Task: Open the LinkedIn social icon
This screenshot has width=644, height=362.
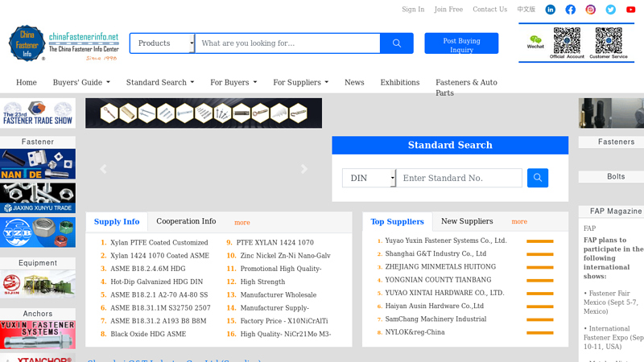Action: coord(550,10)
